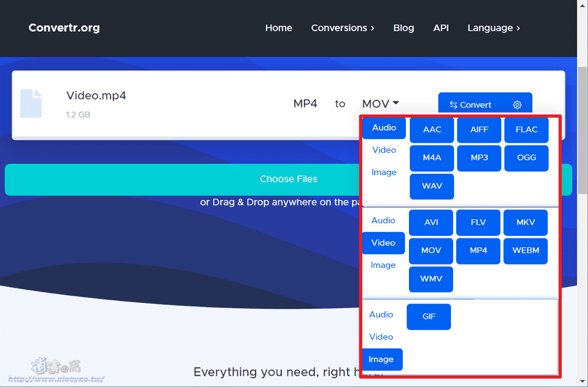
Task: Click the Convertr.org logo
Action: [x=64, y=28]
